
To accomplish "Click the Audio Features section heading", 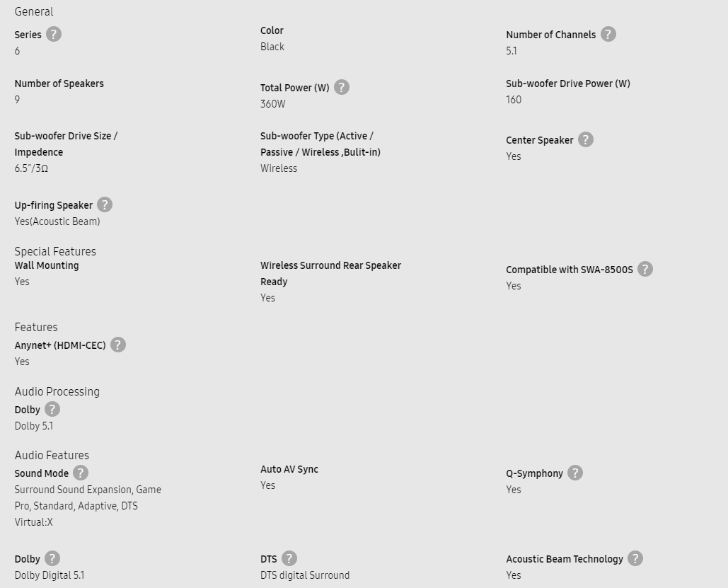I will [52, 455].
